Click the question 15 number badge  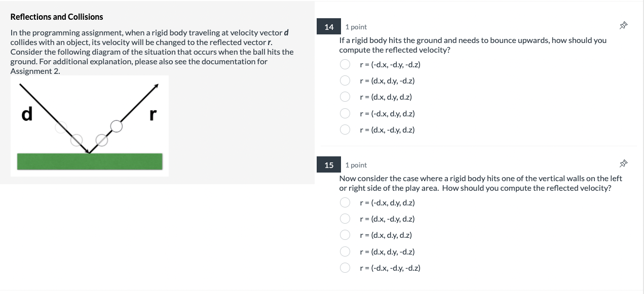point(328,164)
